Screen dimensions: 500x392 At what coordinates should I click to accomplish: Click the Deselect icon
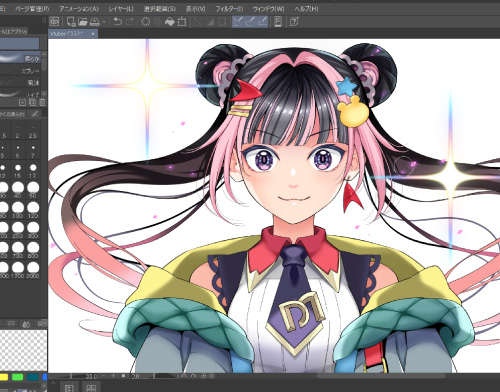click(x=198, y=22)
